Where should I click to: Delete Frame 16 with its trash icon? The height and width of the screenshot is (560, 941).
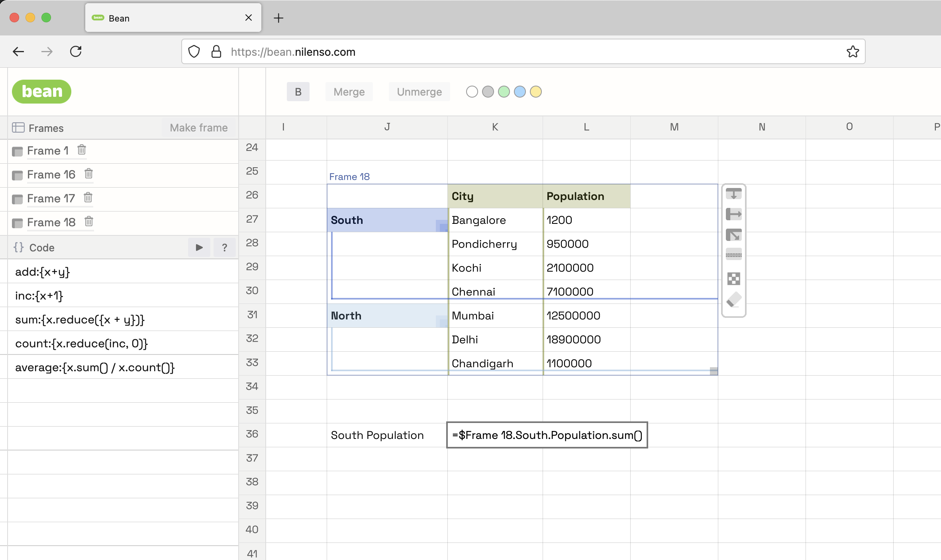(88, 174)
